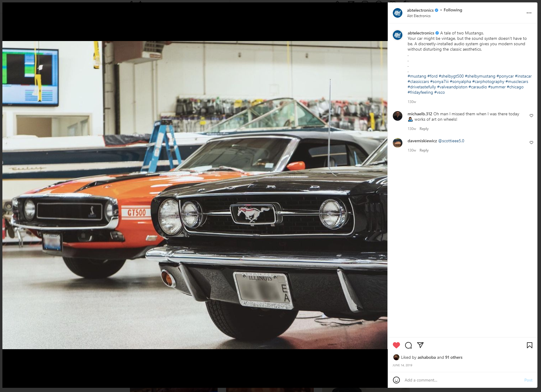
Task: Open the #sonya7iii hashtag
Action: click(x=439, y=81)
